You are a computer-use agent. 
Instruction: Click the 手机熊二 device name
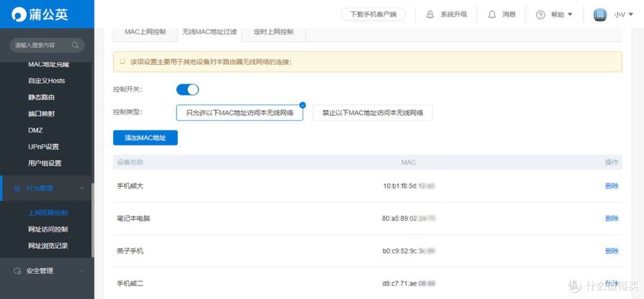[130, 283]
